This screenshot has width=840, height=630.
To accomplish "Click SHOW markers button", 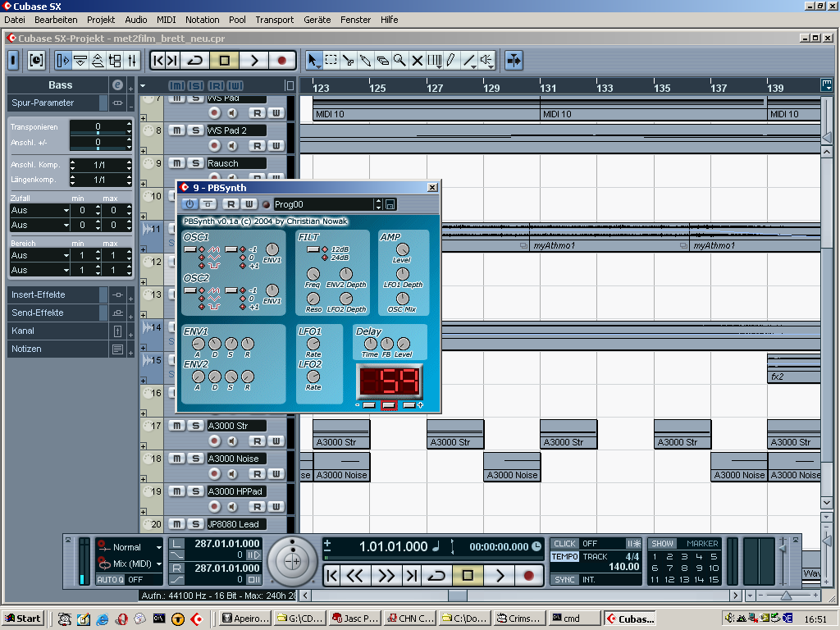I will (x=662, y=544).
